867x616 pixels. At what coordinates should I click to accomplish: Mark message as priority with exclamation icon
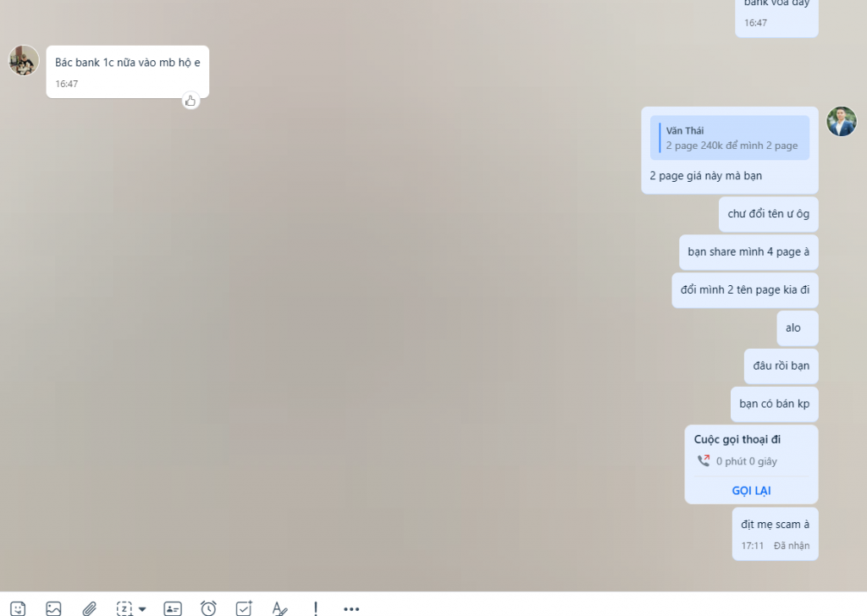tap(316, 608)
